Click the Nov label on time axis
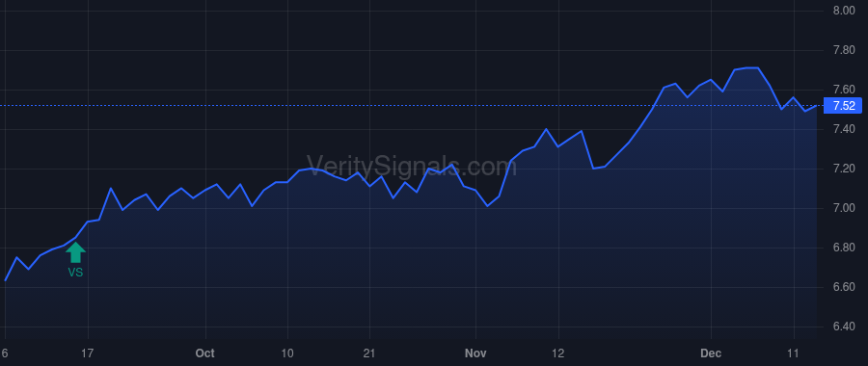This screenshot has height=366, width=868. tap(475, 353)
